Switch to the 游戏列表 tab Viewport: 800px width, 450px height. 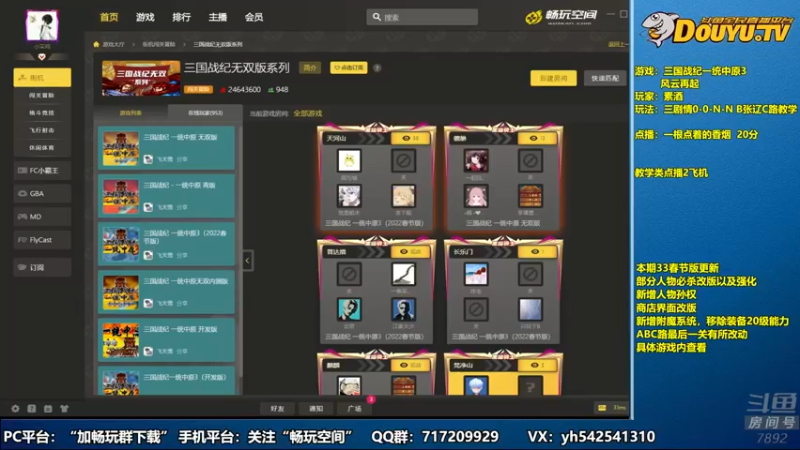tap(131, 113)
